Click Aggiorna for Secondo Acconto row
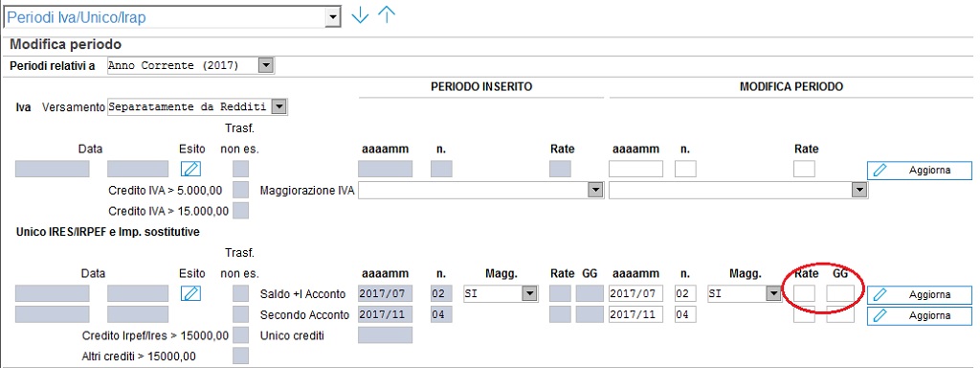Image resolution: width=980 pixels, height=368 pixels. [x=920, y=315]
